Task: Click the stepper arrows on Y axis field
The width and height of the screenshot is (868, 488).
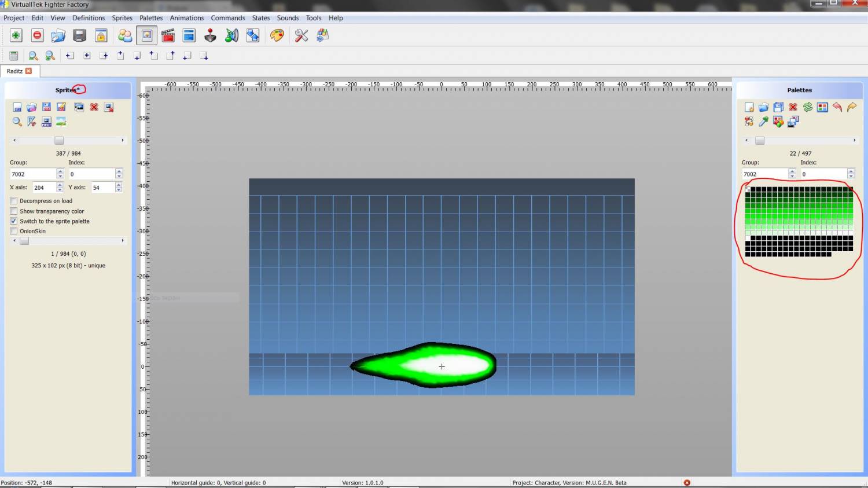Action: point(119,188)
